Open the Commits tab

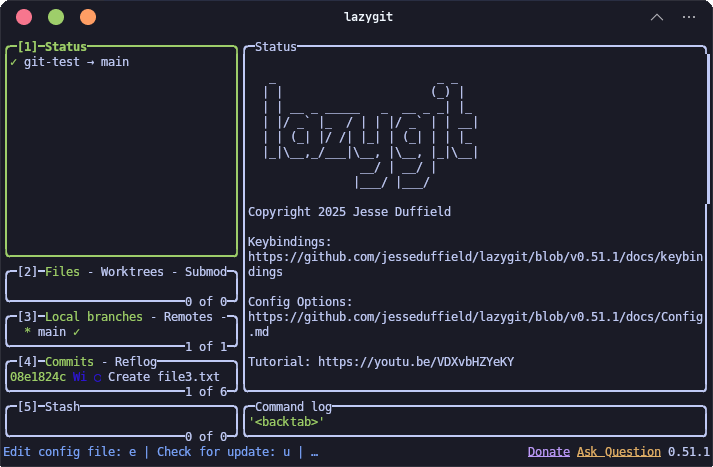(x=69, y=362)
